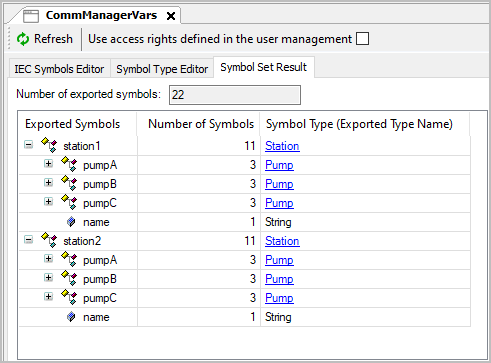Select pumpB label under station2

(100, 279)
